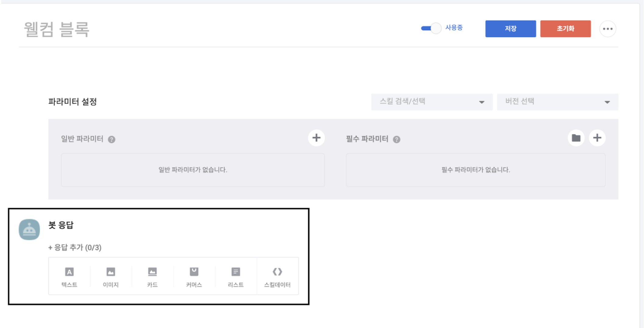This screenshot has width=644, height=328.
Task: Pick the 스킬데이터 response type
Action: pyautogui.click(x=277, y=276)
